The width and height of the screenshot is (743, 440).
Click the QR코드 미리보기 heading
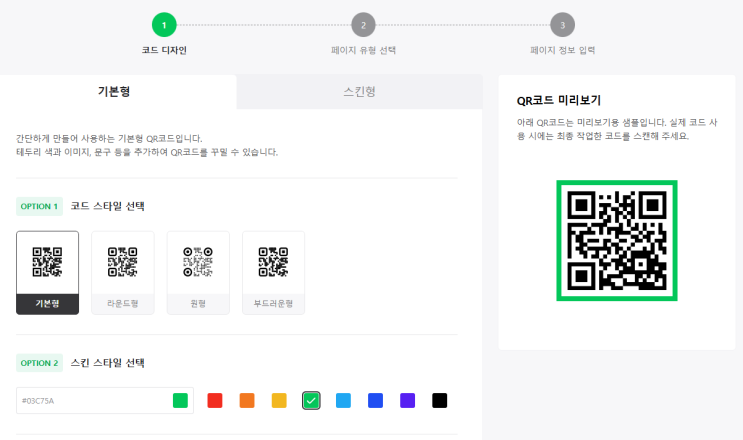(559, 100)
